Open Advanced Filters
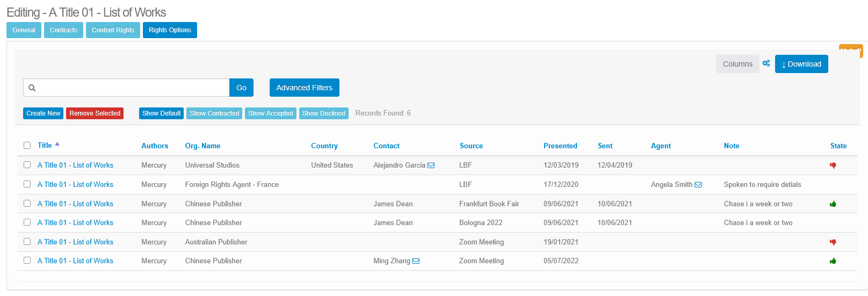The width and height of the screenshot is (868, 296). [x=305, y=88]
